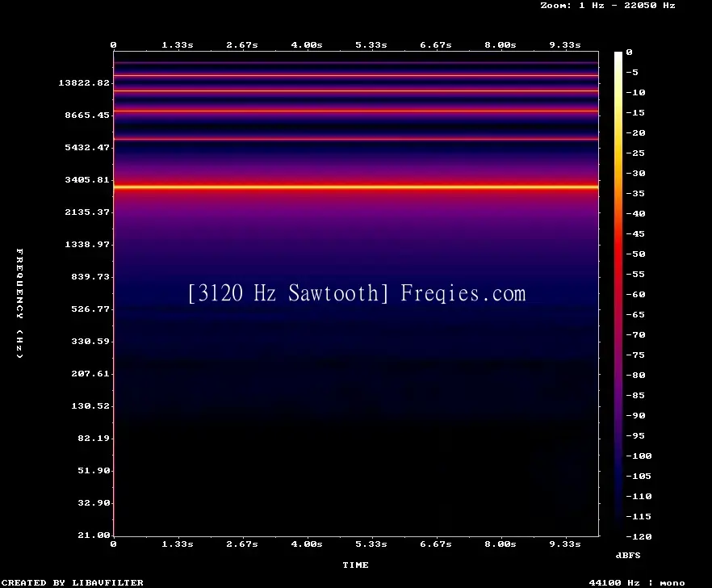The width and height of the screenshot is (712, 588).
Task: Click the dBFS legend unit label
Action: [x=628, y=555]
